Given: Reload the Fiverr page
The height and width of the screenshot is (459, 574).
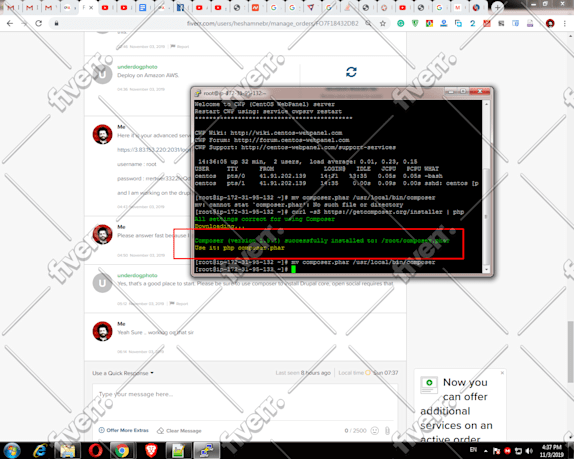Looking at the screenshot, I should click(38, 23).
